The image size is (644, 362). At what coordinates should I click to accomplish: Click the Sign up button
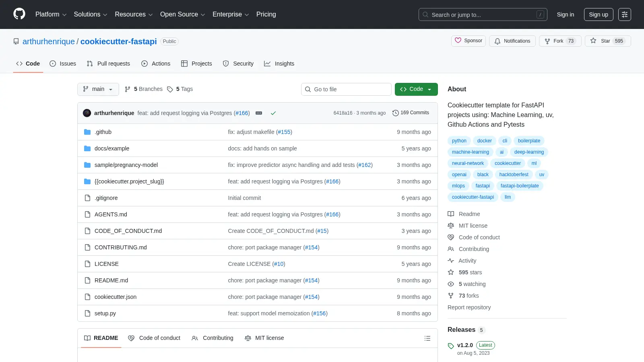click(599, 14)
